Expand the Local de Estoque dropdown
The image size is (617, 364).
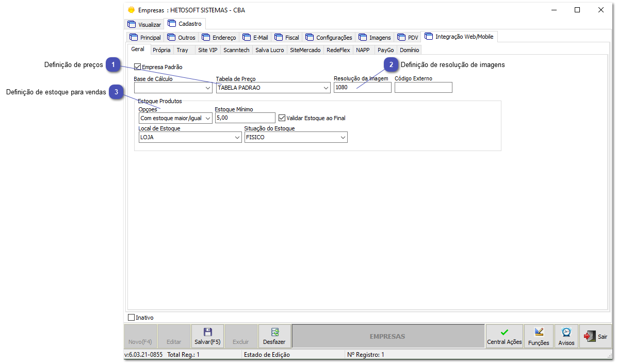click(x=237, y=137)
